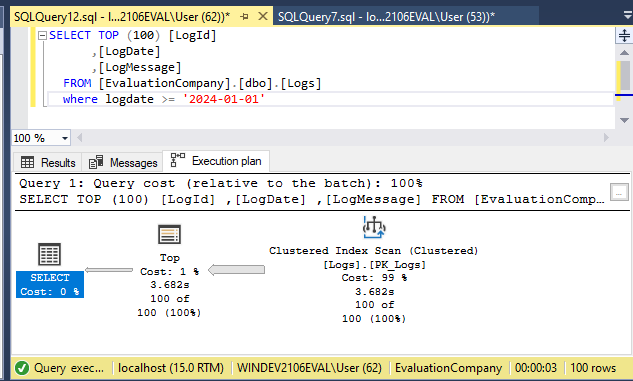Image resolution: width=633 pixels, height=381 pixels.
Task: Click the '[Logs].[PK_Logs]' label
Action: (x=374, y=265)
